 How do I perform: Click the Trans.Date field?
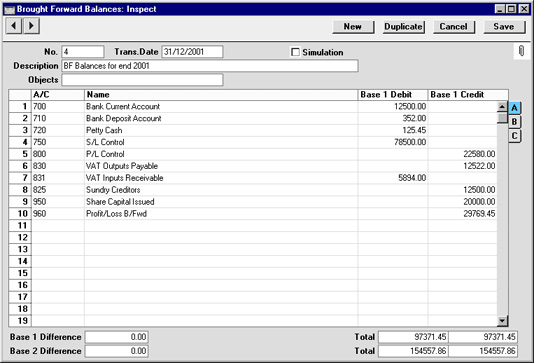click(192, 52)
